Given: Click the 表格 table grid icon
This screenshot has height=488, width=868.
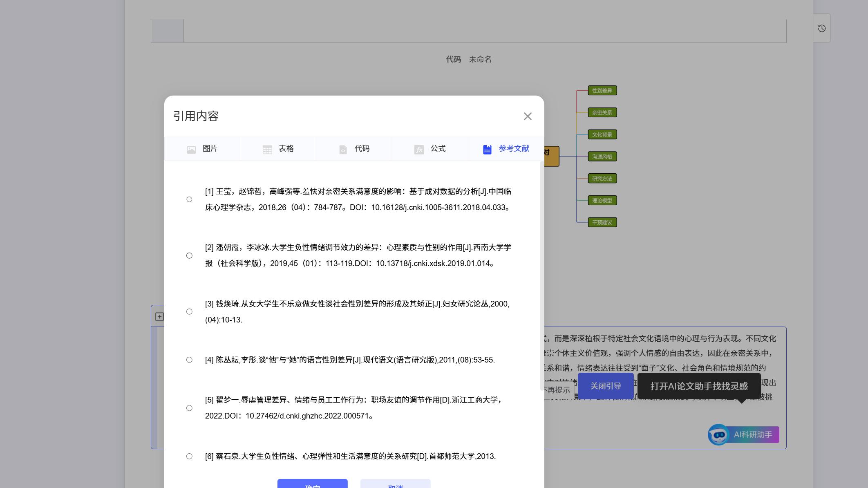Looking at the screenshot, I should [x=267, y=149].
